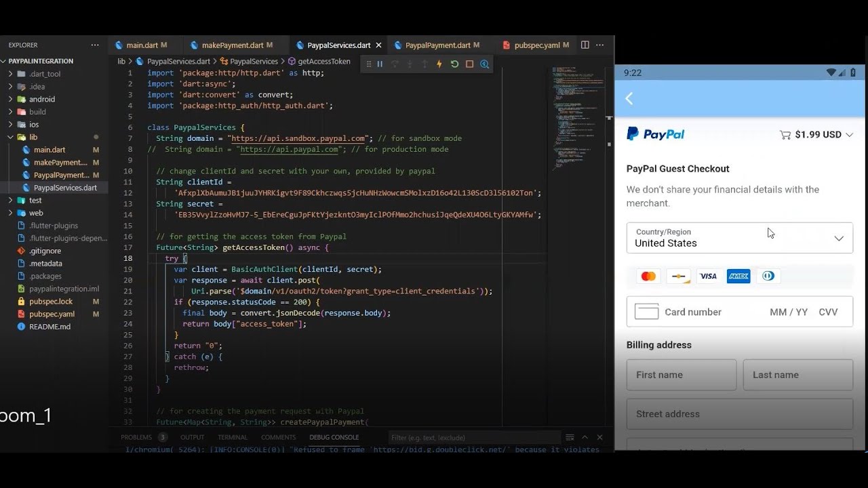Viewport: 868px width, 488px height.
Task: Click the First name input field
Action: tap(682, 375)
